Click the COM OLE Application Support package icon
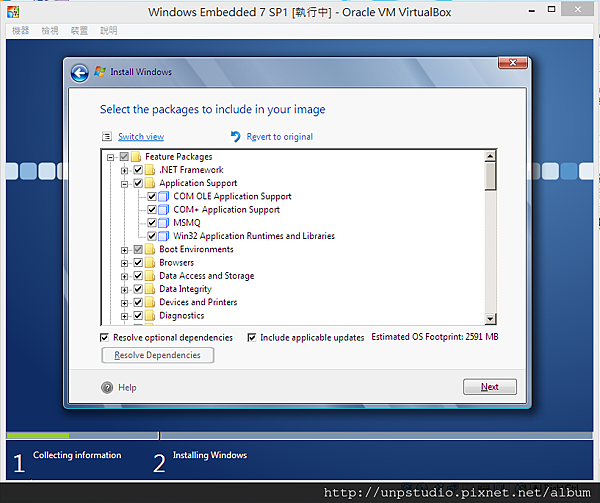This screenshot has height=503, width=600. [164, 197]
